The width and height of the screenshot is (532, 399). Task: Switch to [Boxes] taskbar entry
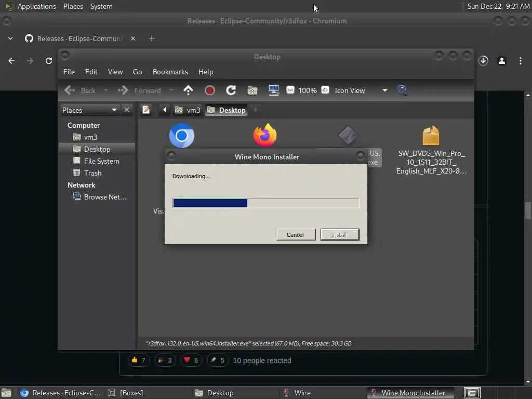click(x=148, y=393)
